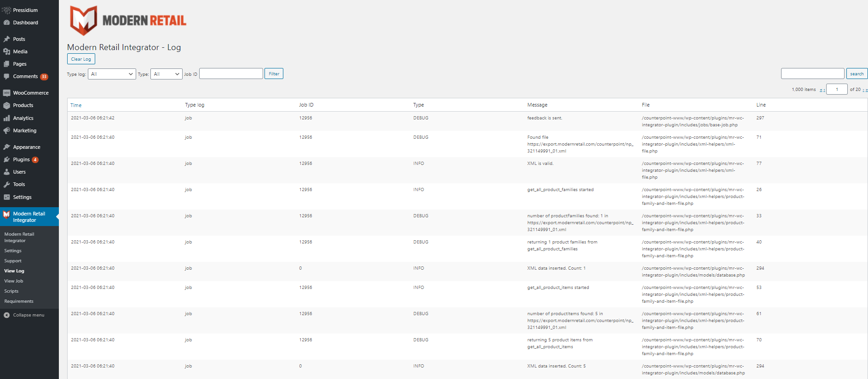Open Pages via its document icon
This screenshot has height=379, width=868.
[x=6, y=64]
